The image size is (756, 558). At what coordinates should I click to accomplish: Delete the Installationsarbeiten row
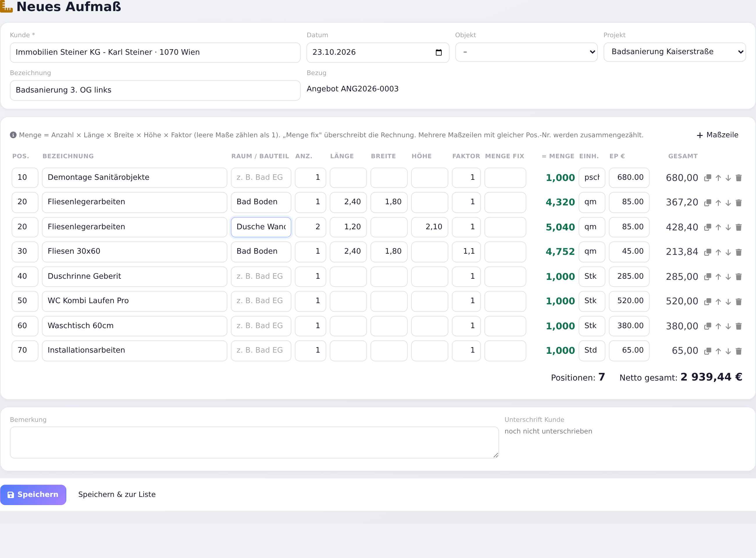pos(739,351)
